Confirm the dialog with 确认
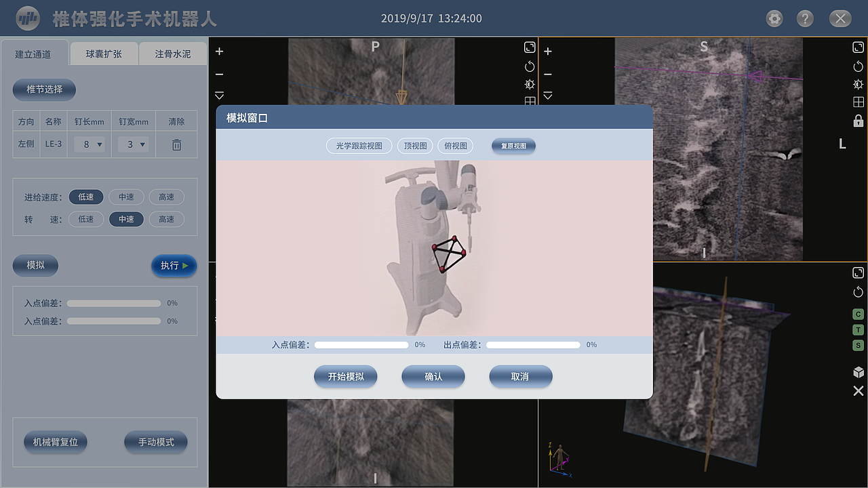Screen dimensions: 868x488 433,377
